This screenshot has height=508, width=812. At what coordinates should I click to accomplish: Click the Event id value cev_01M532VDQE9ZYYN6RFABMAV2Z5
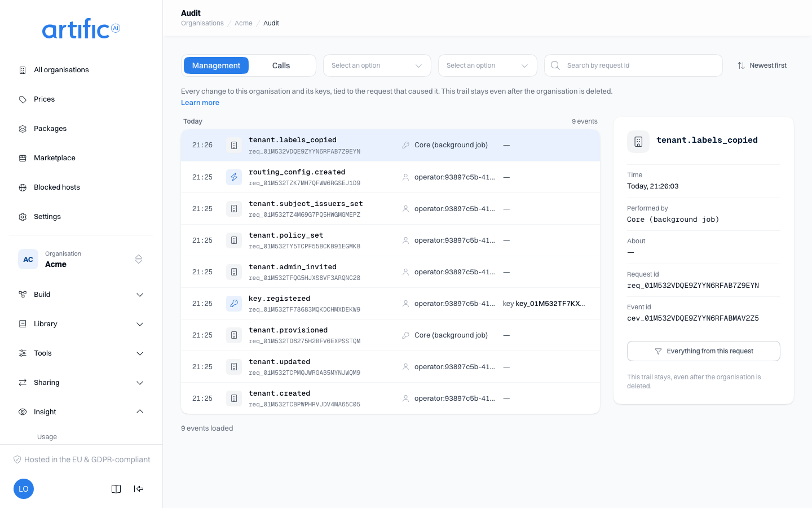pyautogui.click(x=693, y=318)
